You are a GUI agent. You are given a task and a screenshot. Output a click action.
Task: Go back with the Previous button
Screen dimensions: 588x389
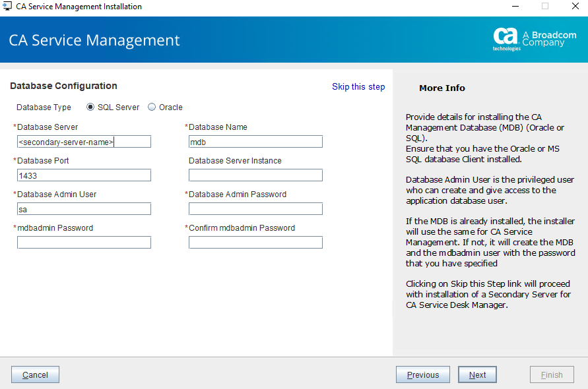[422, 374]
